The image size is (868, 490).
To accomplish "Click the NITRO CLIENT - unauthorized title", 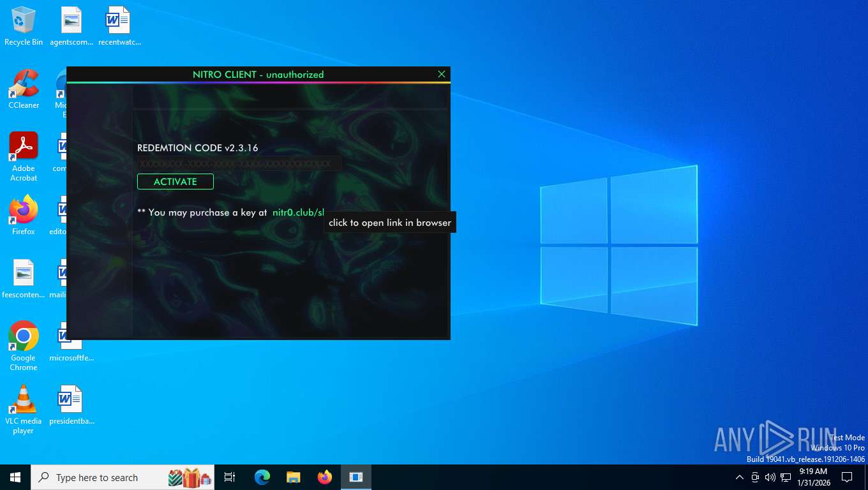I will pos(258,75).
